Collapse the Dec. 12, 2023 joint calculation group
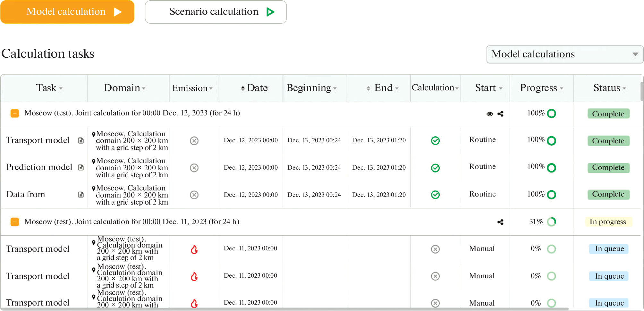The image size is (644, 311). [15, 113]
